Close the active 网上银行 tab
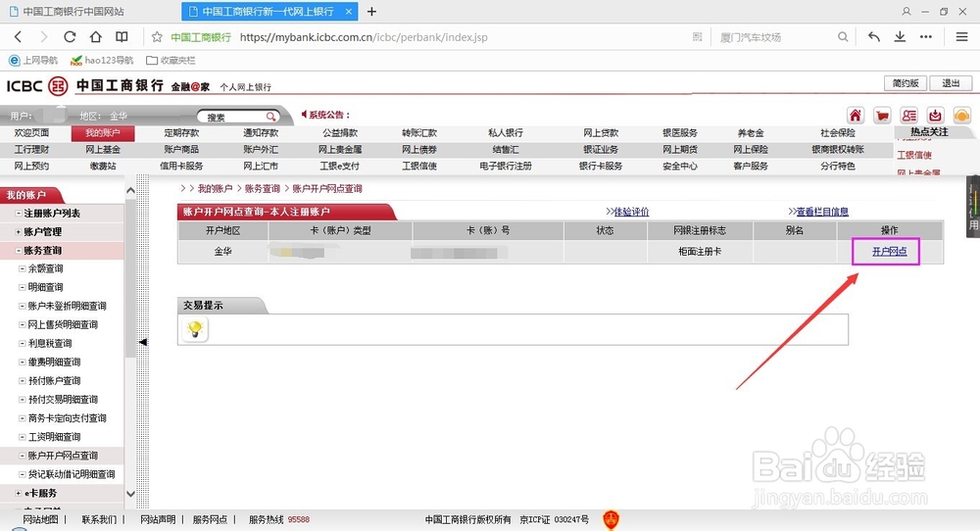The image size is (980, 531). (349, 11)
